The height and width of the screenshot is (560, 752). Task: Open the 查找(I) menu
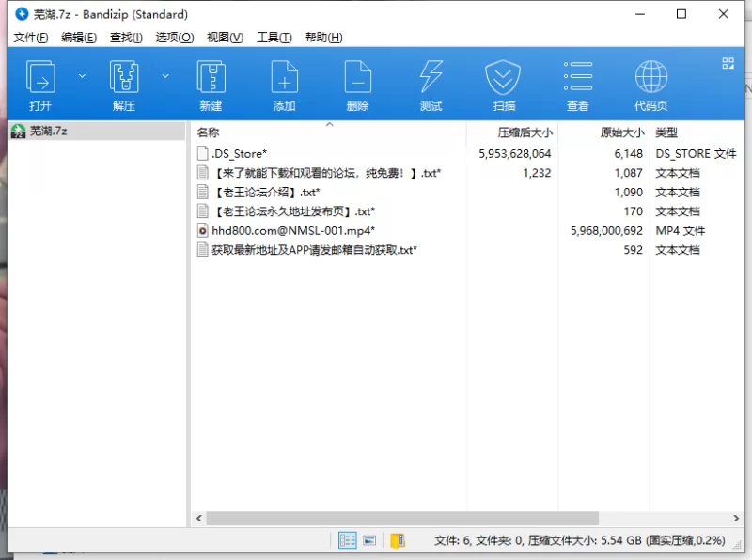coord(126,38)
